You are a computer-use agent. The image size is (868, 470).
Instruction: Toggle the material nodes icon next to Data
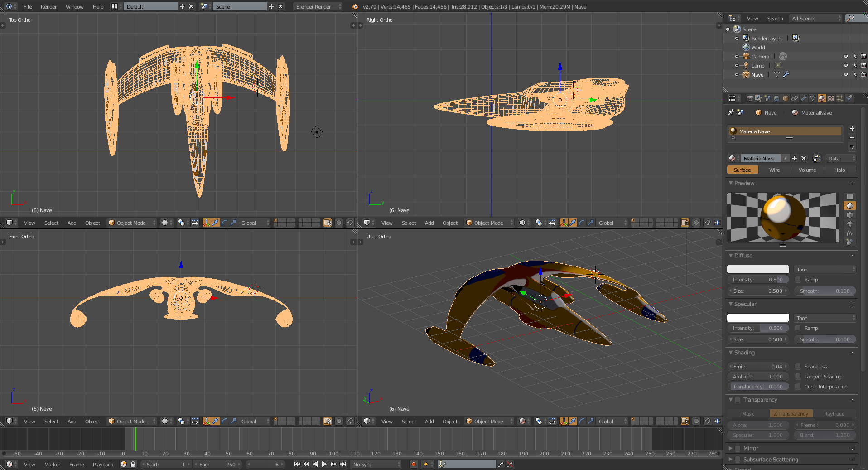817,159
